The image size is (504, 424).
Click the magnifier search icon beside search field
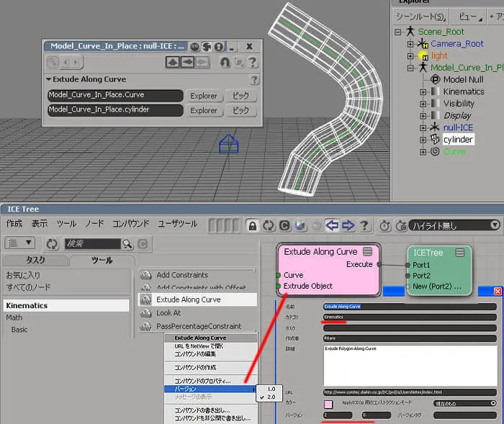(127, 244)
